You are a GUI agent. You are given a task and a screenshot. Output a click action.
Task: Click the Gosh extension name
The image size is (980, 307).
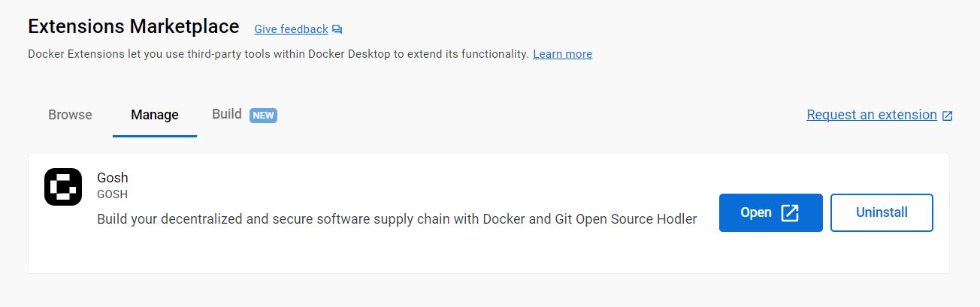(x=113, y=178)
